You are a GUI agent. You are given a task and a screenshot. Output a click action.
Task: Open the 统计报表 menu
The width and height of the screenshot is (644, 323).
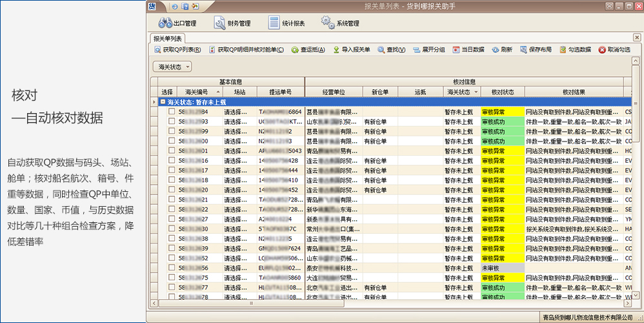[x=287, y=23]
